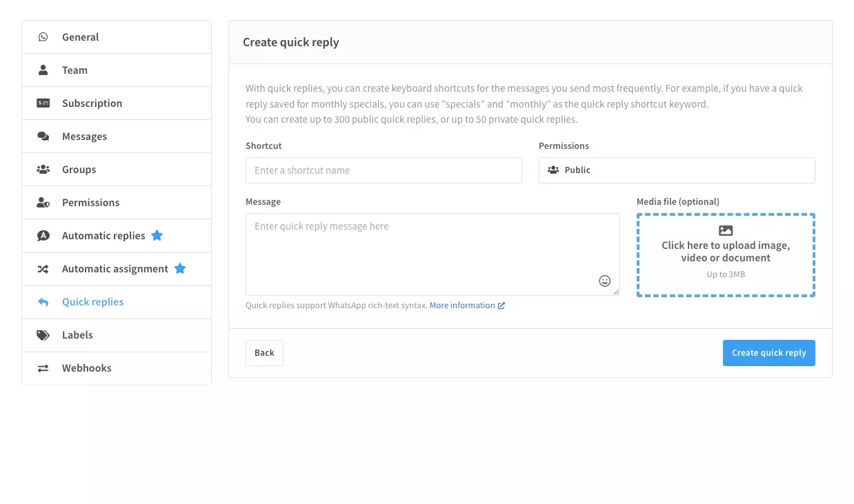
Task: Open Automatic assignment settings
Action: pos(117,269)
